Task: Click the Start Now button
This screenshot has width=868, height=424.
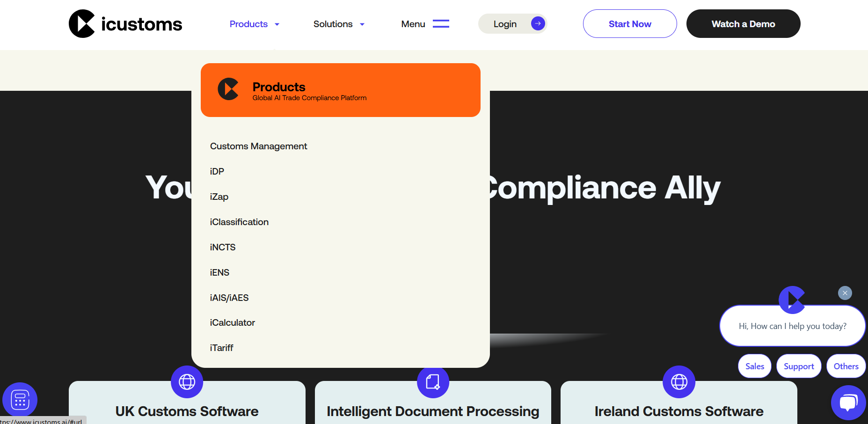Action: tap(630, 24)
